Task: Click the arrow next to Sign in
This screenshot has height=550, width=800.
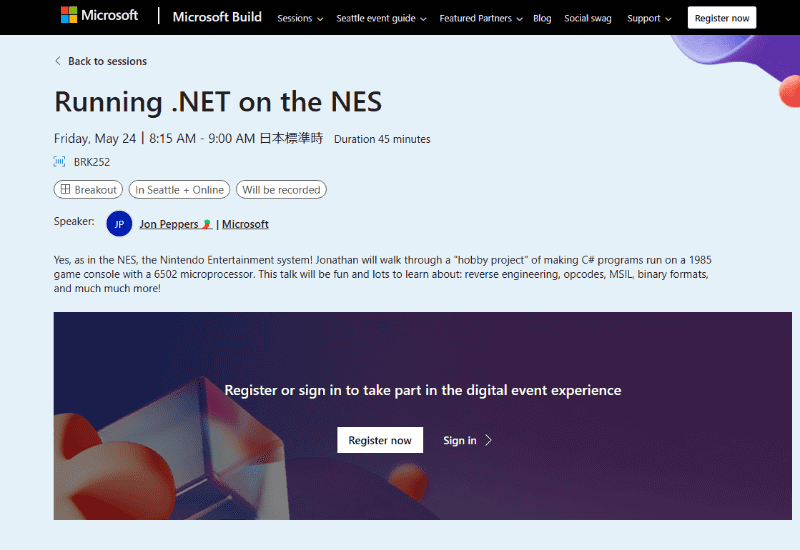Action: coord(488,440)
